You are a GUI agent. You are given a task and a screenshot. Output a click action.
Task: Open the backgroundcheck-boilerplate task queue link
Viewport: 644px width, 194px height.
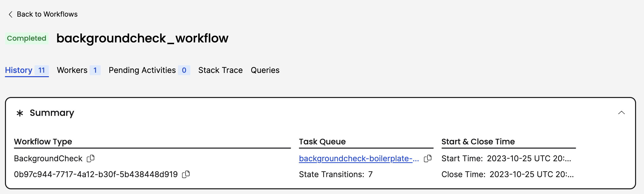coord(359,158)
